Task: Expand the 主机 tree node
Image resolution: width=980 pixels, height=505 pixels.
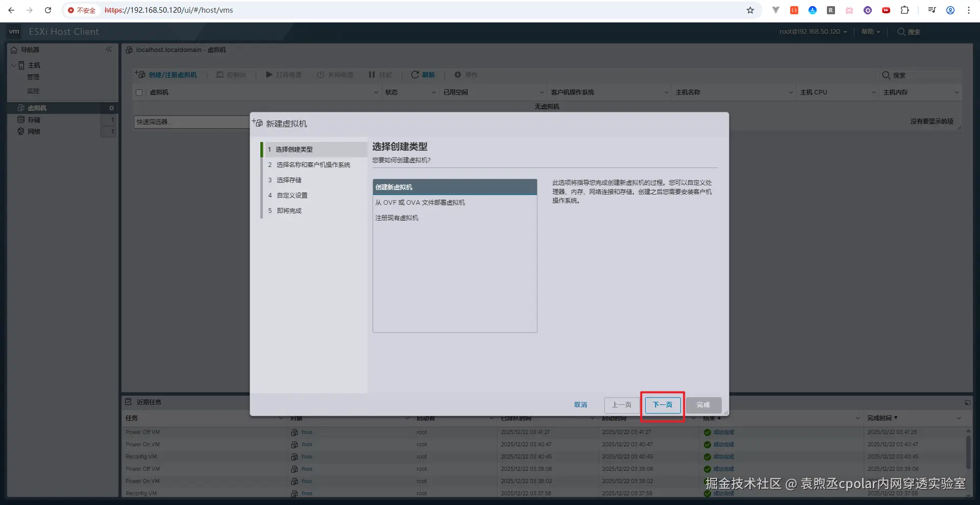Action: tap(13, 65)
